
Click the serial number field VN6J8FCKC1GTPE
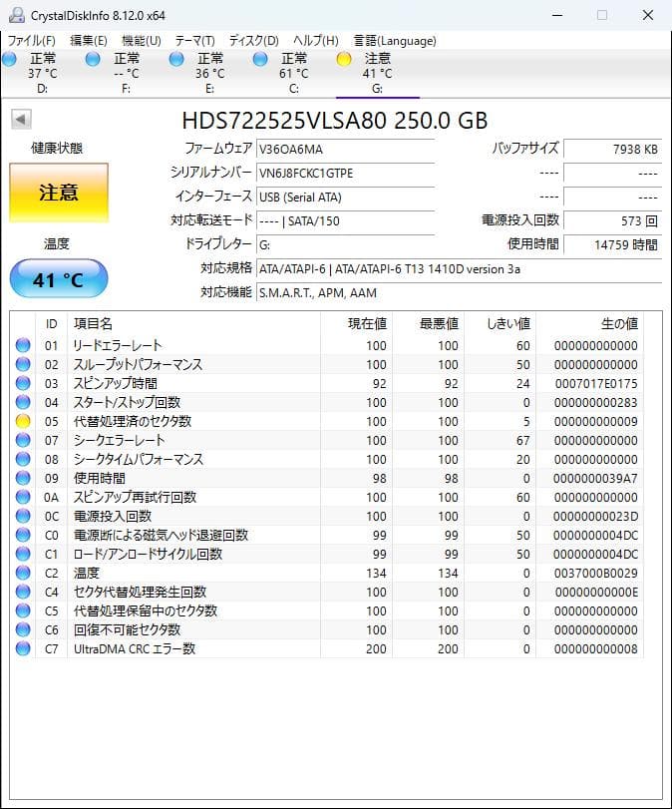345,173
